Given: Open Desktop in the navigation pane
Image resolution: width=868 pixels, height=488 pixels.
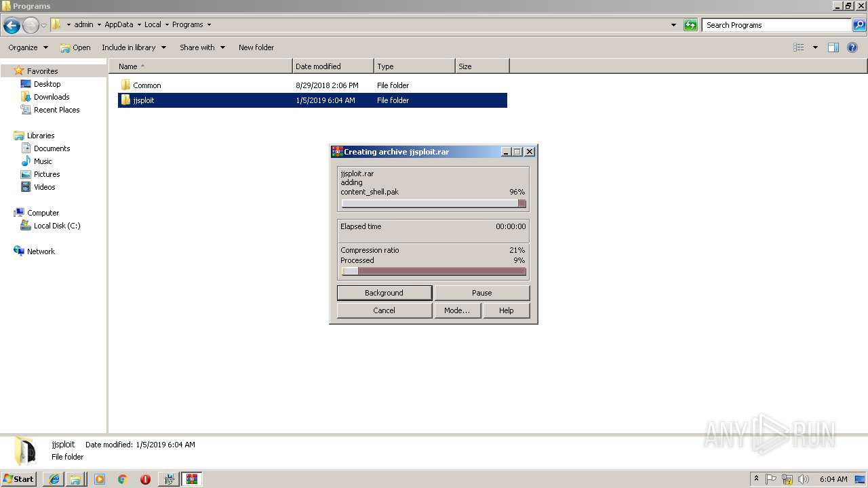Looking at the screenshot, I should pos(47,84).
